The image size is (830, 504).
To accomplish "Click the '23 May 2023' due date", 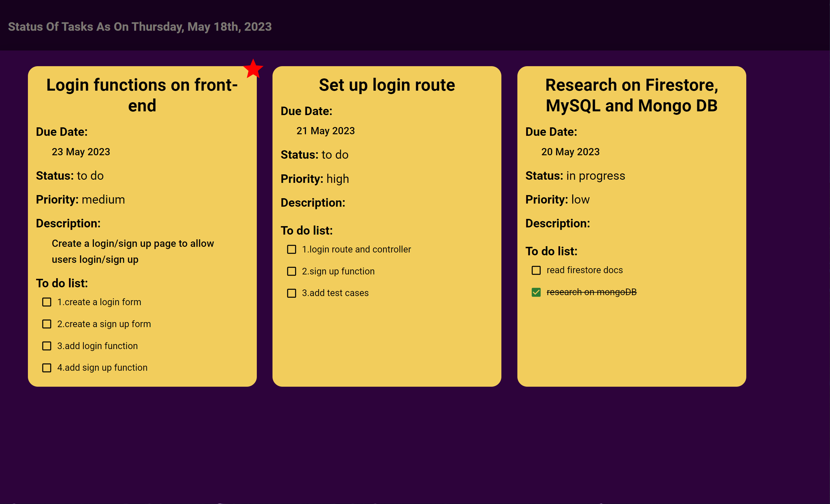I will (x=81, y=152).
